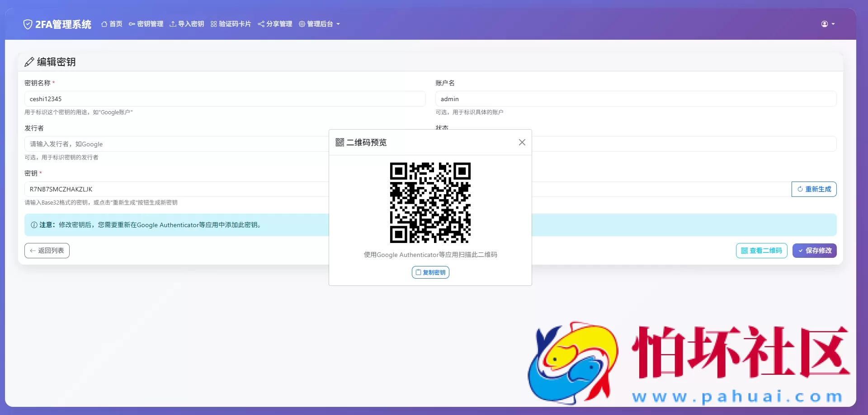Click the shield logo of 2FA管理系统
Screen dimensions: 868x415
pyautogui.click(x=28, y=24)
